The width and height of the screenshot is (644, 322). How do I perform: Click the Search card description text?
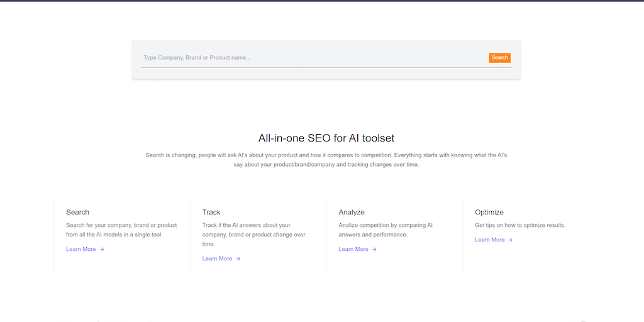coord(122,230)
